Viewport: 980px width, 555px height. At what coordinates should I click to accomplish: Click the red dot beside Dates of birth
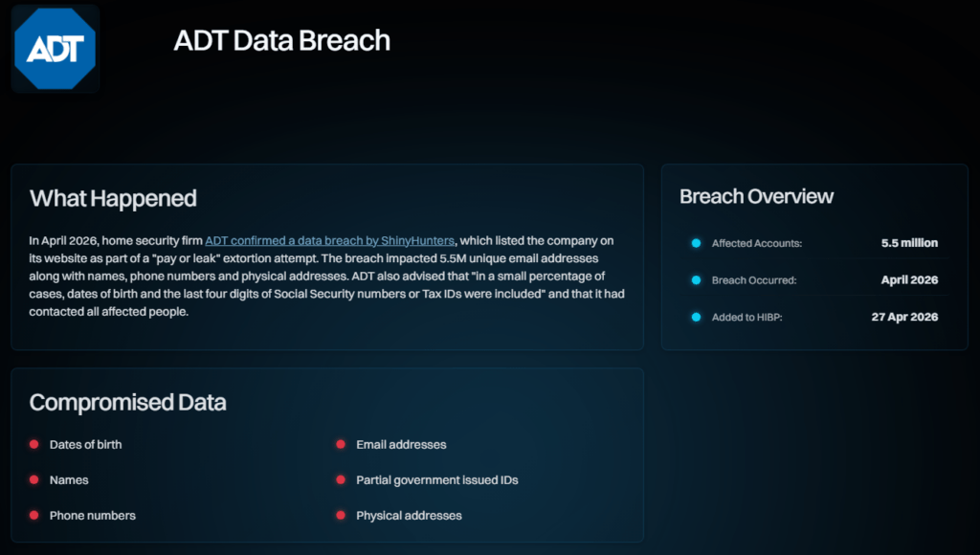33,445
